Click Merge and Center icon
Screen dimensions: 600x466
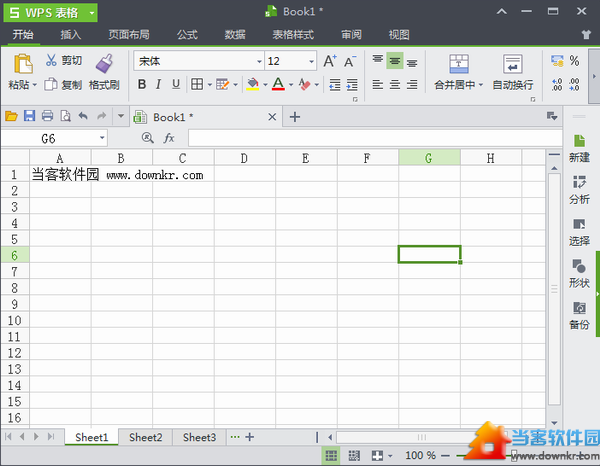click(x=459, y=64)
